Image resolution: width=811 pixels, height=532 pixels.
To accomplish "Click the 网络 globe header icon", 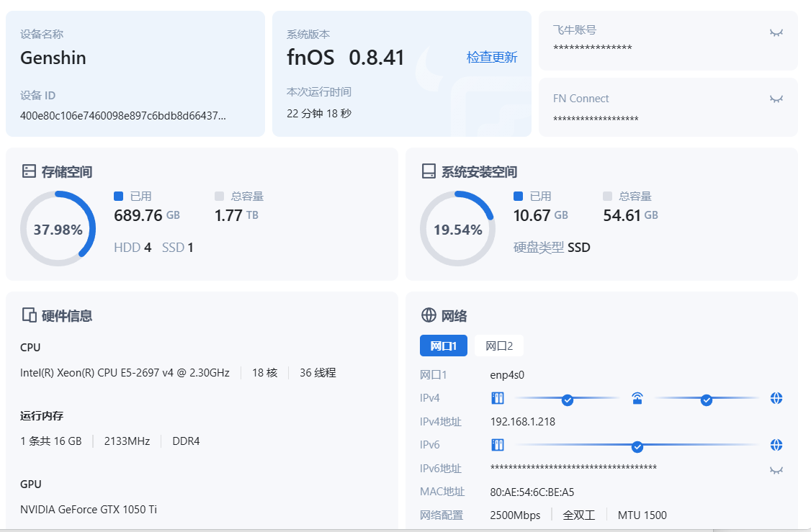I will [x=429, y=315].
